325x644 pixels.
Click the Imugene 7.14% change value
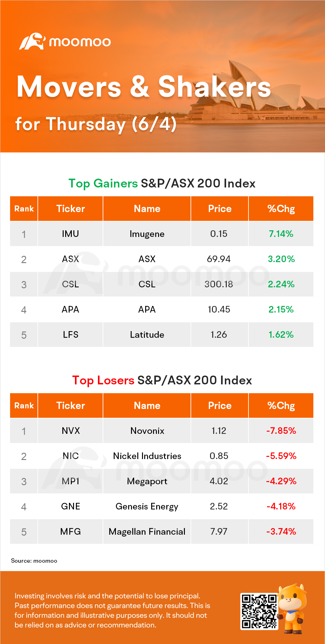(281, 234)
